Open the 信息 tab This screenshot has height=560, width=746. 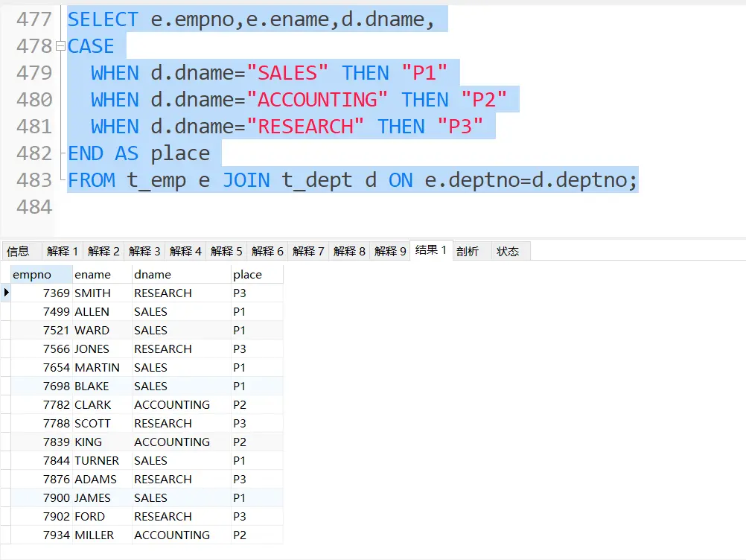pos(19,251)
